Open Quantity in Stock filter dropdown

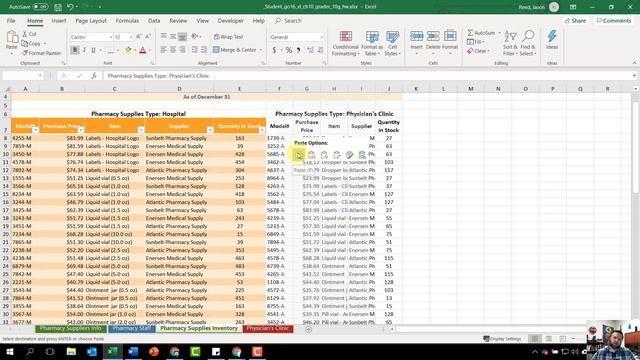(x=262, y=130)
